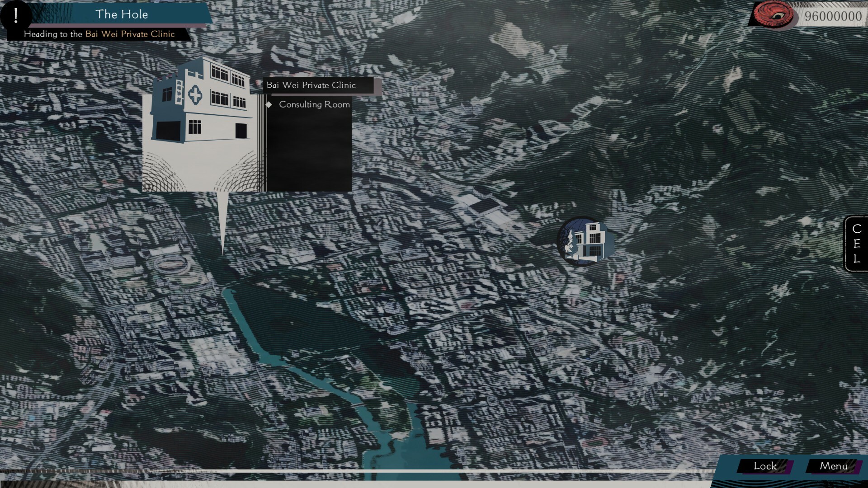Click The Hole banner heading
868x488 pixels.
coord(122,14)
